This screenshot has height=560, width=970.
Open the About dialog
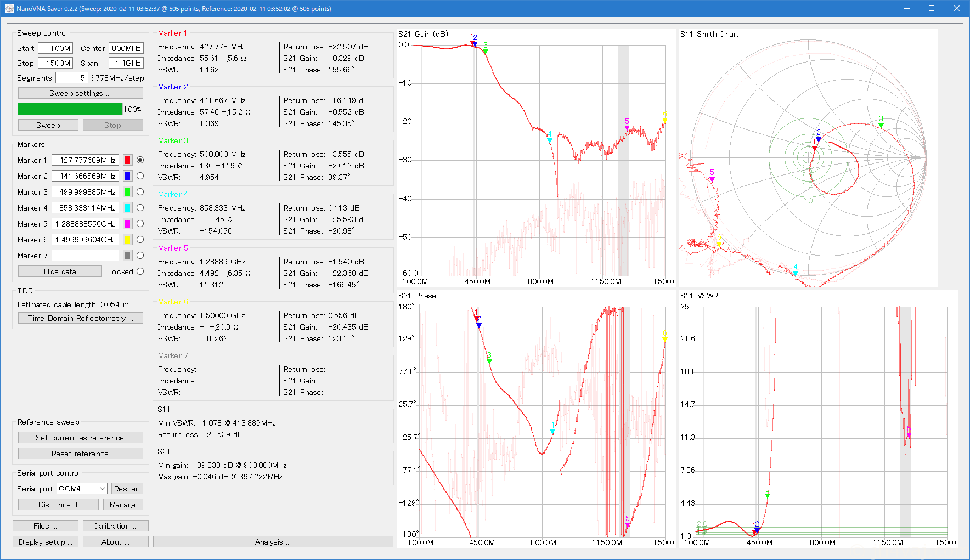coord(115,542)
